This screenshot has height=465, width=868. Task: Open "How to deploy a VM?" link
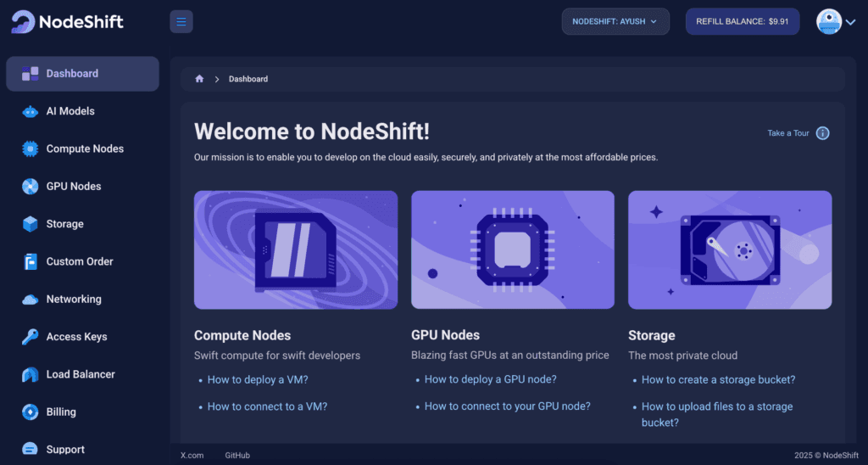[258, 380]
